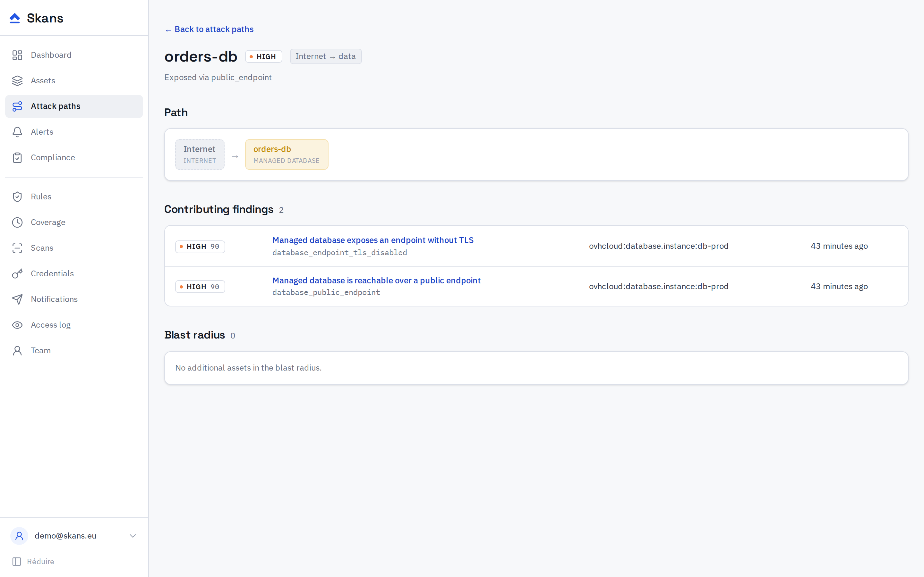This screenshot has height=577, width=924.
Task: Open the Access log eye icon
Action: point(17,325)
